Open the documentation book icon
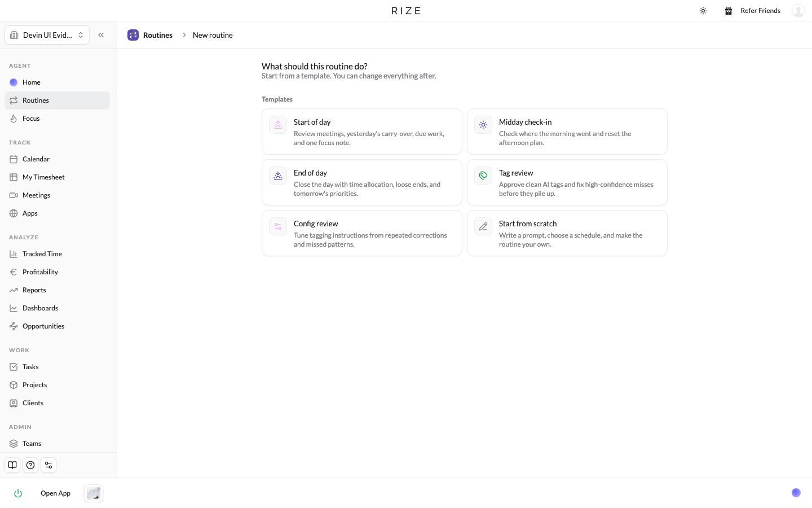812x508 pixels. point(12,465)
